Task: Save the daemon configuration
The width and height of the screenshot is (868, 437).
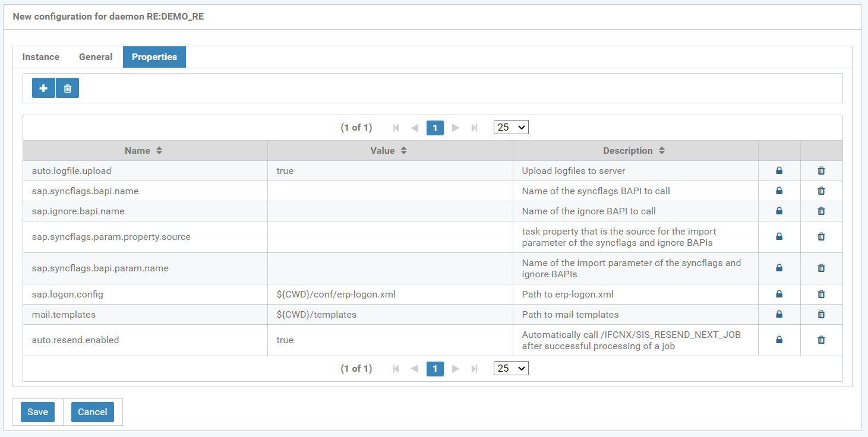Action: click(x=37, y=412)
